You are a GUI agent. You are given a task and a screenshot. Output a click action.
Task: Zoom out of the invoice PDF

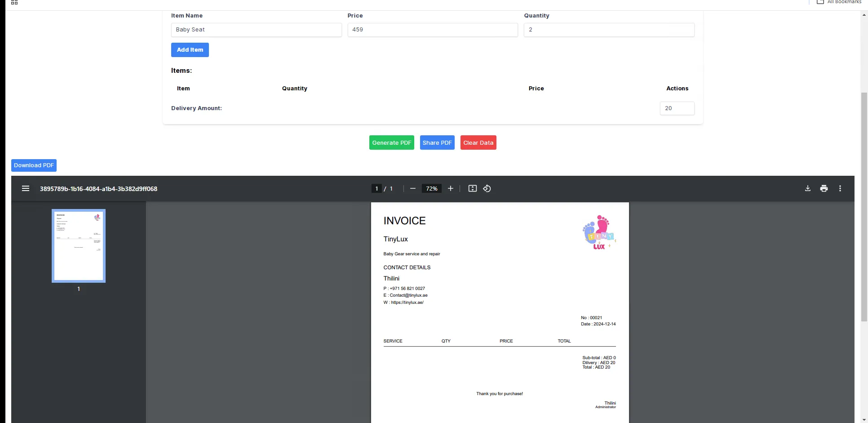point(412,188)
